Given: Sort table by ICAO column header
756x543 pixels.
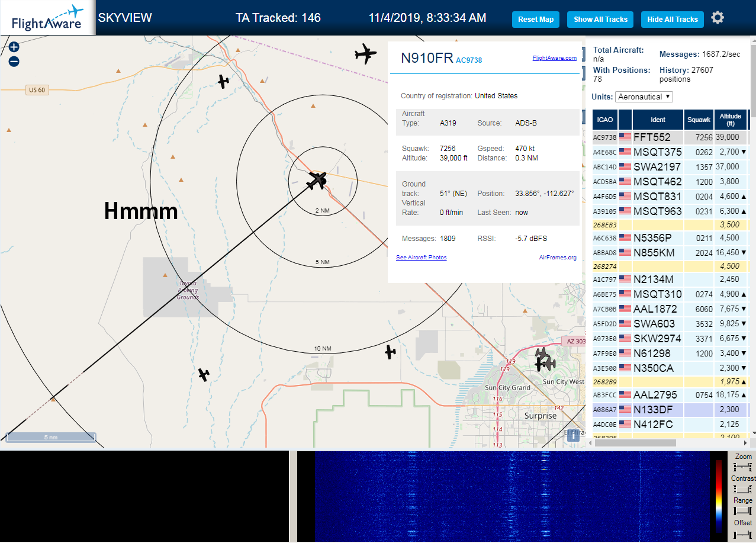Looking at the screenshot, I should [x=605, y=120].
